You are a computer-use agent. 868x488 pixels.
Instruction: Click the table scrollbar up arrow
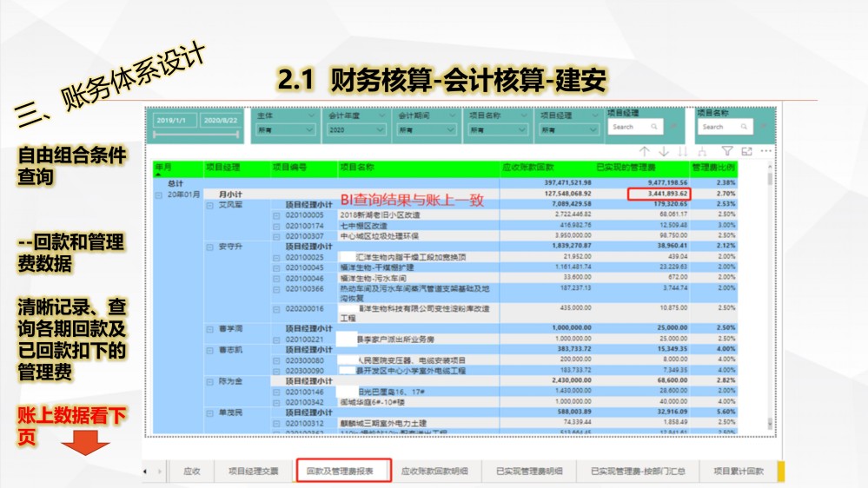[x=770, y=167]
